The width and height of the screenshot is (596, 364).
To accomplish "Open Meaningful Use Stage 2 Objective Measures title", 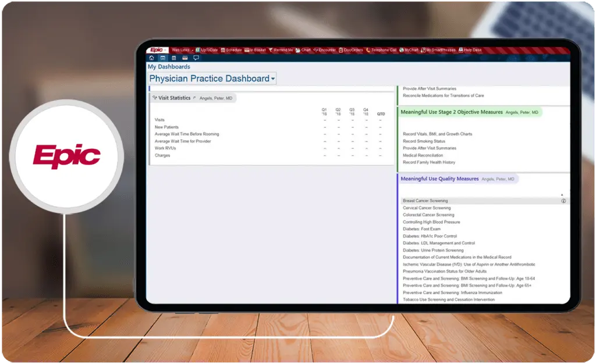I will click(x=452, y=112).
